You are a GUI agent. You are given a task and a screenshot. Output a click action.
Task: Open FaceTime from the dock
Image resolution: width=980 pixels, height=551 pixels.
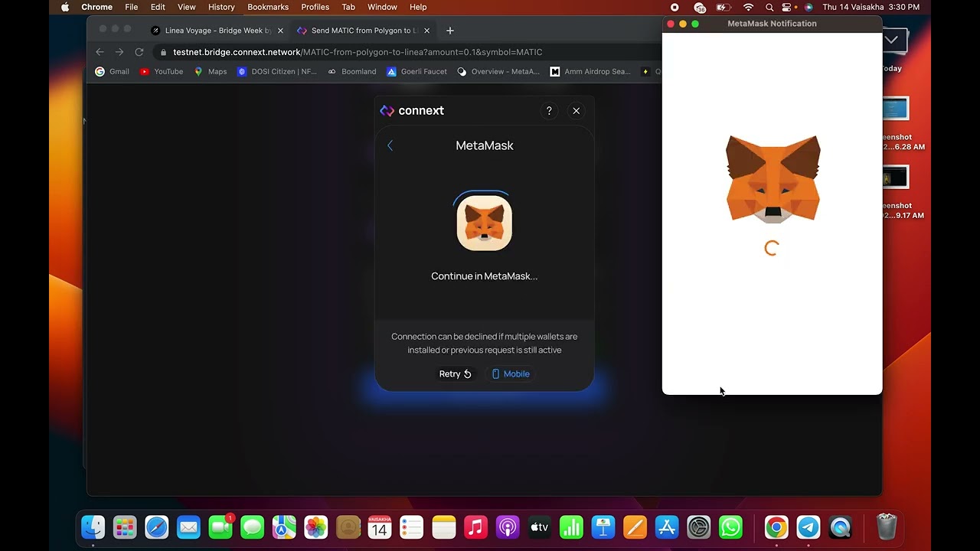click(x=220, y=527)
